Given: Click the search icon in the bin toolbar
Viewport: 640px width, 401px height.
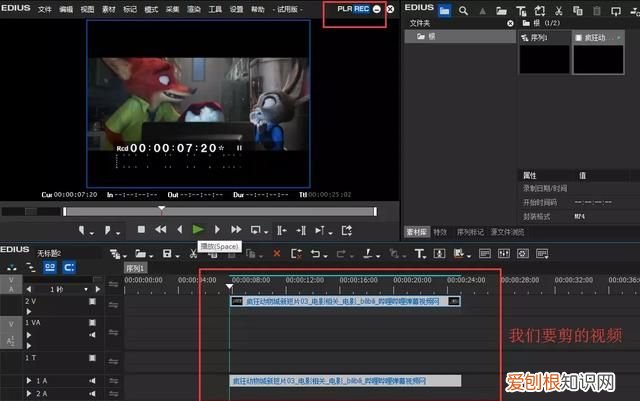Looking at the screenshot, I should pos(465,9).
